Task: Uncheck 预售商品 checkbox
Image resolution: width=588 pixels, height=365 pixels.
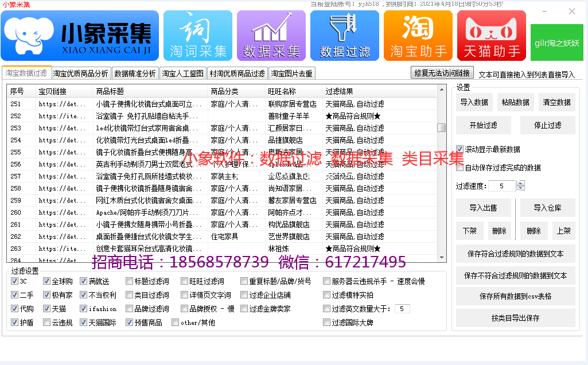Action: pyautogui.click(x=130, y=322)
